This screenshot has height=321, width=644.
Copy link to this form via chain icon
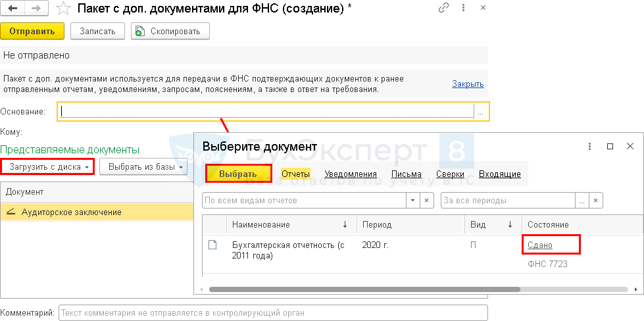[443, 9]
